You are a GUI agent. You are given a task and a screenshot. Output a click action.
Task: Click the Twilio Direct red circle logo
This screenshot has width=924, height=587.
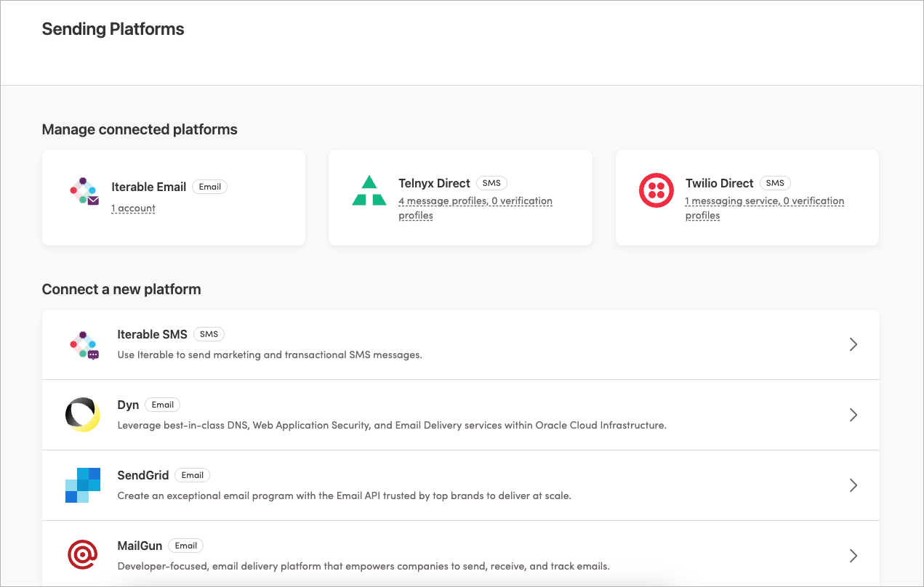(656, 191)
